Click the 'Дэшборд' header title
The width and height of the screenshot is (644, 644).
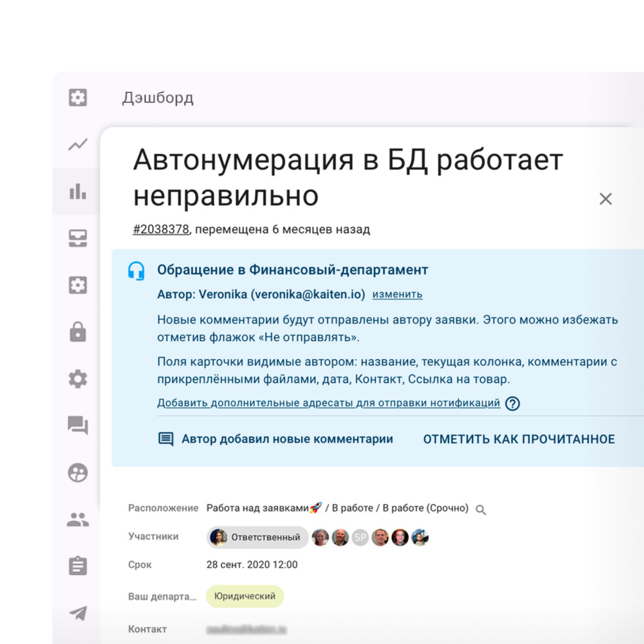point(158,98)
